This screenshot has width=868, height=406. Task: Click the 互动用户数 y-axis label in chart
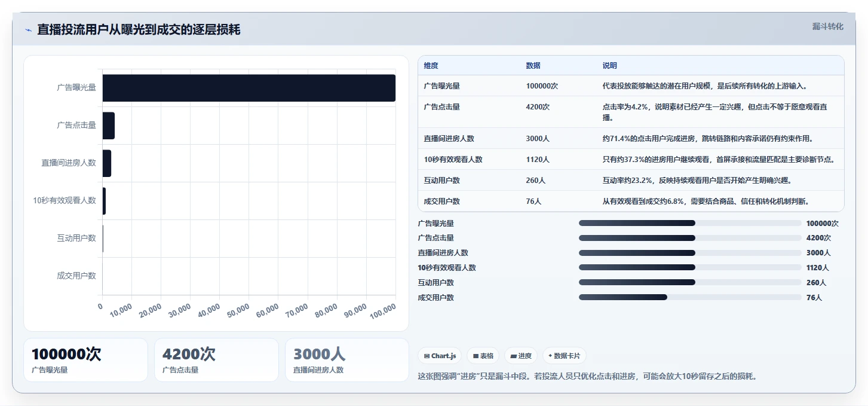pyautogui.click(x=76, y=238)
